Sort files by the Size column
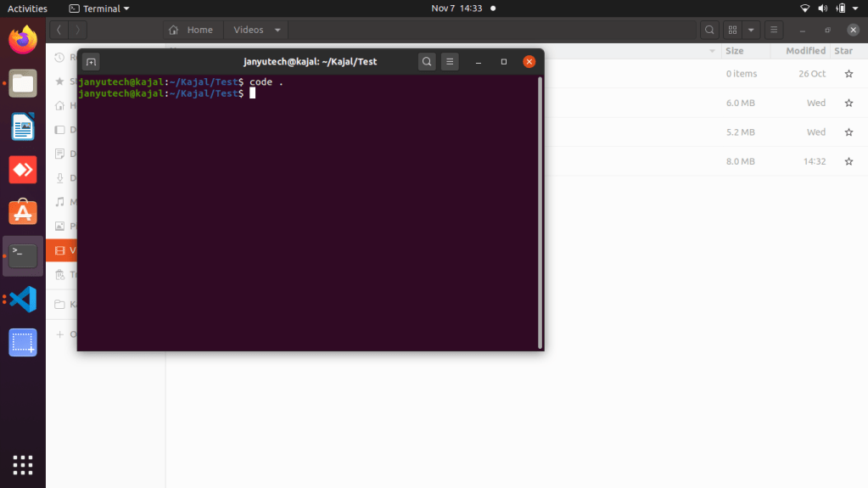 coord(735,51)
